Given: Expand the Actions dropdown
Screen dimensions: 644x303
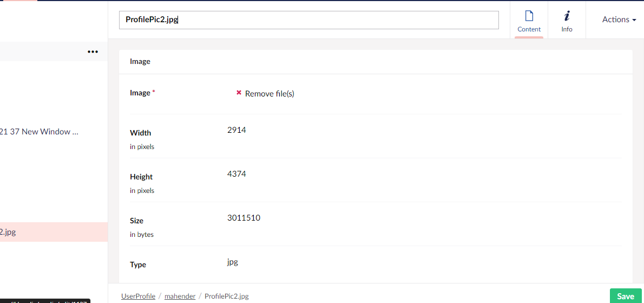Looking at the screenshot, I should click(x=619, y=20).
